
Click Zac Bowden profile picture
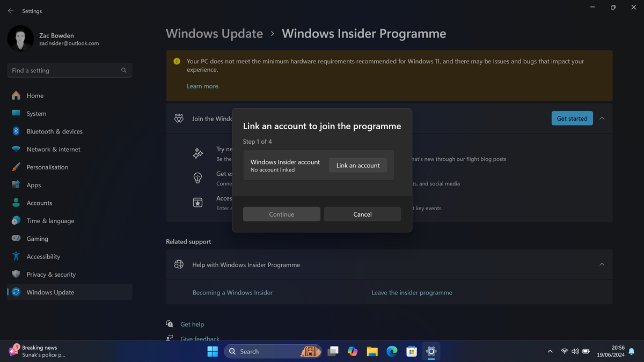pyautogui.click(x=20, y=39)
